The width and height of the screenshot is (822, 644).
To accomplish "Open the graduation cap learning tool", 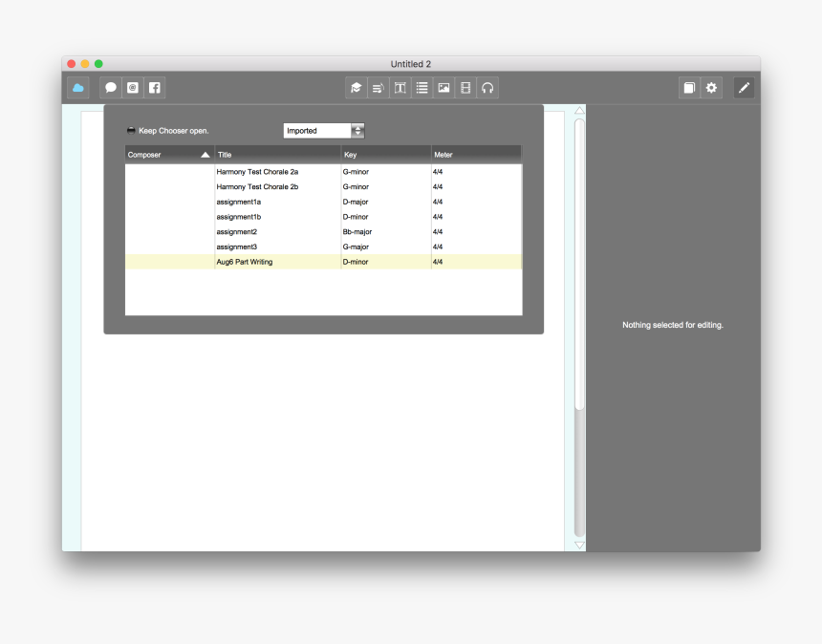I will 356,87.
